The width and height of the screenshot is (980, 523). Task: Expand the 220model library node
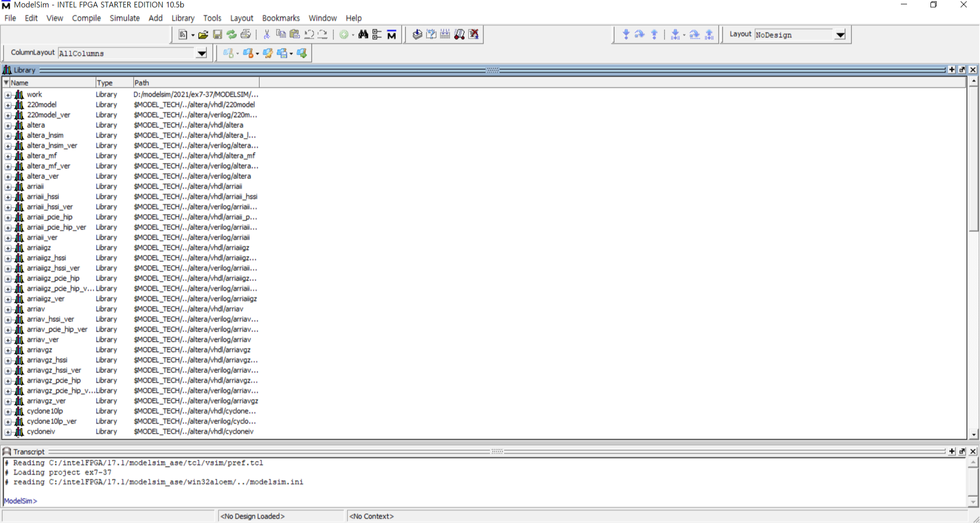[8, 105]
